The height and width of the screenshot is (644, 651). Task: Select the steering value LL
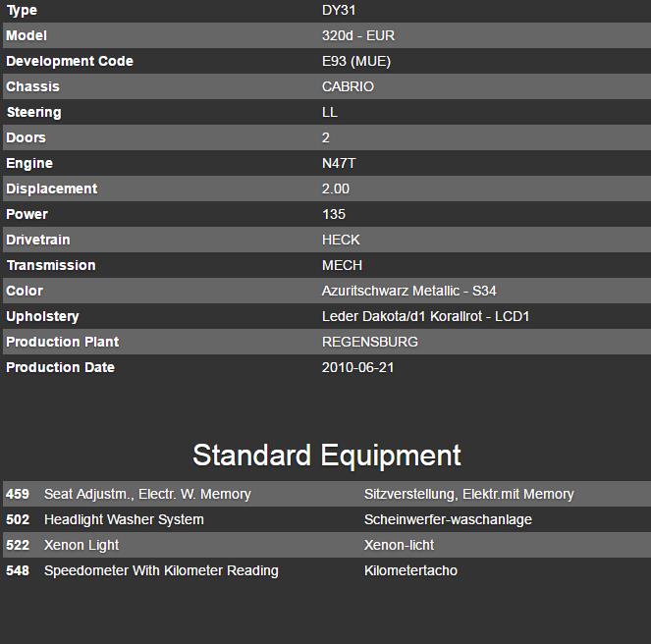(x=329, y=112)
